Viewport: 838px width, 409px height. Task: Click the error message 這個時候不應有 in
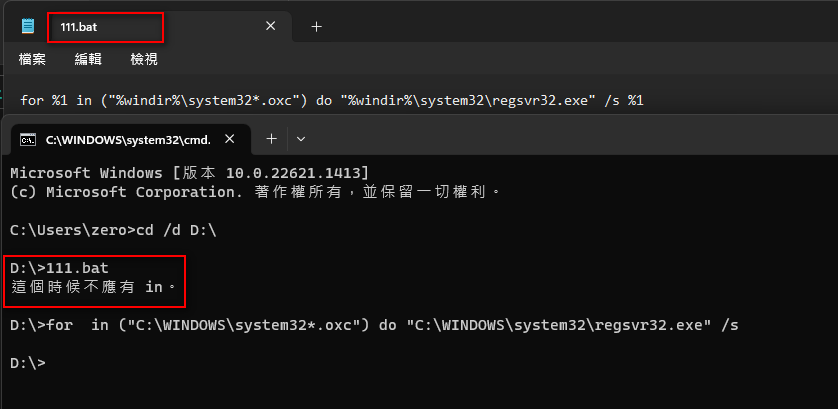[94, 288]
